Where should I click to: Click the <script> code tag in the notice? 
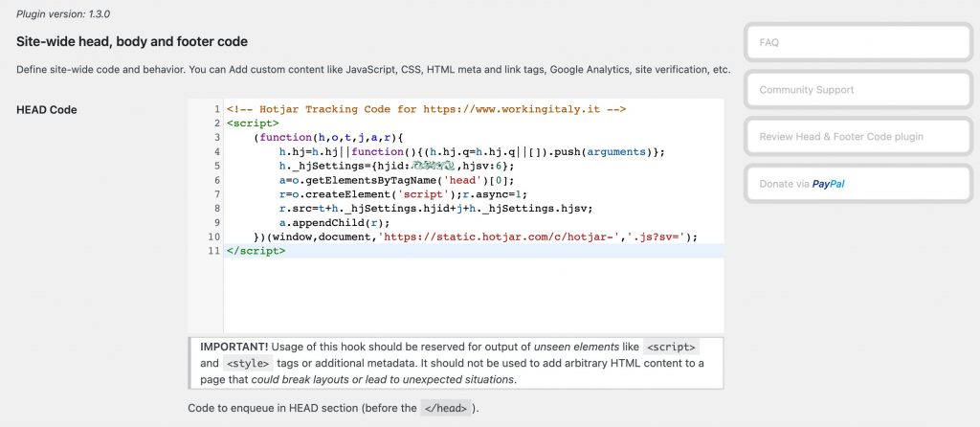pos(671,347)
